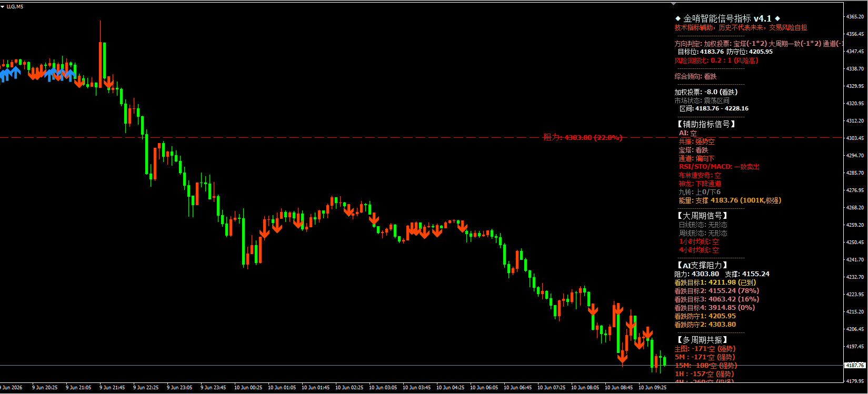Click the 4365.20 price scale label
The height and width of the screenshot is (394, 868).
(x=855, y=16)
